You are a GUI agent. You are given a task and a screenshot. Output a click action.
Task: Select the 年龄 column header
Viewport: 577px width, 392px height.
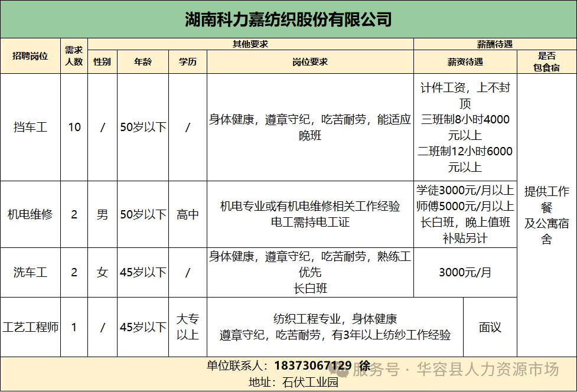pos(143,62)
